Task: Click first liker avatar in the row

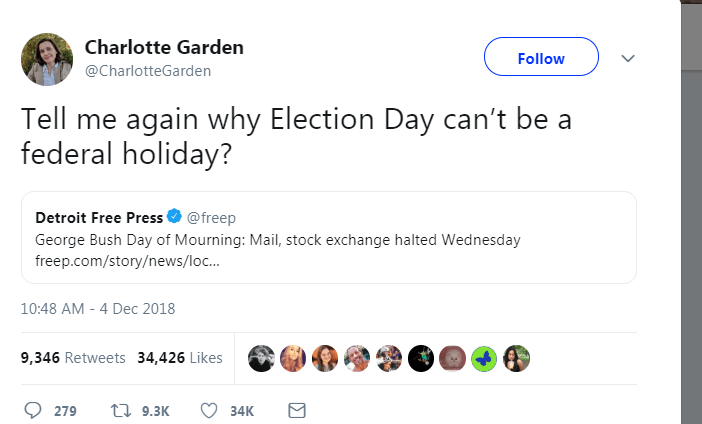Action: (261, 357)
